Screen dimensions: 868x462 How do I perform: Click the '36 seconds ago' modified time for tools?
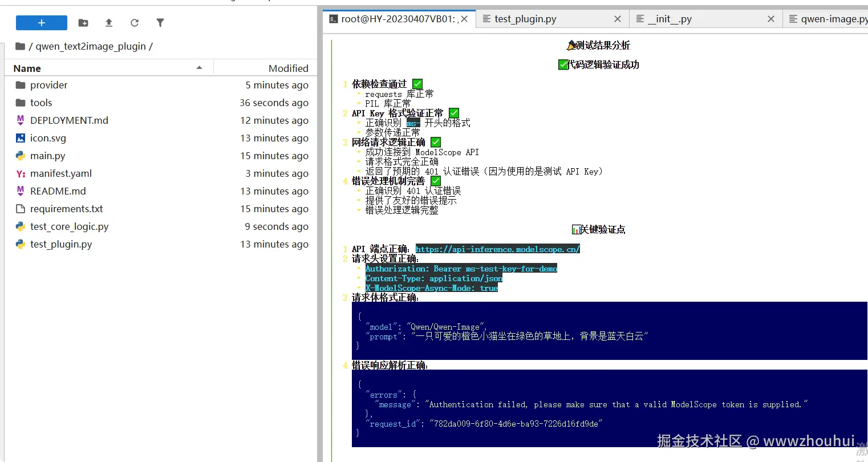click(x=274, y=103)
